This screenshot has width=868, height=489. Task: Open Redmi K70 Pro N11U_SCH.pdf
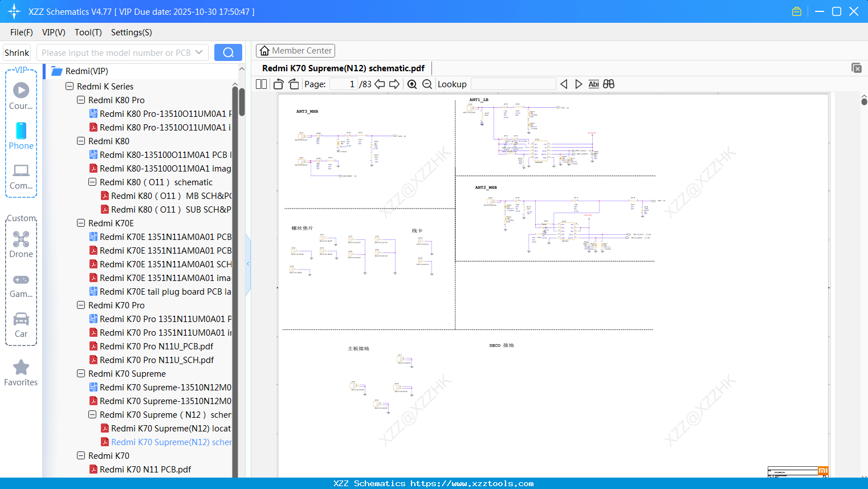coord(157,360)
